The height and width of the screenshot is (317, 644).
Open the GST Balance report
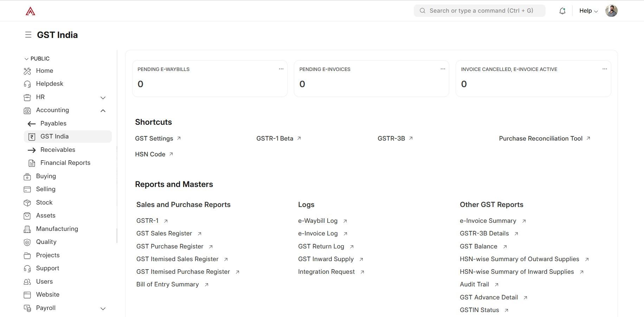[483, 246]
